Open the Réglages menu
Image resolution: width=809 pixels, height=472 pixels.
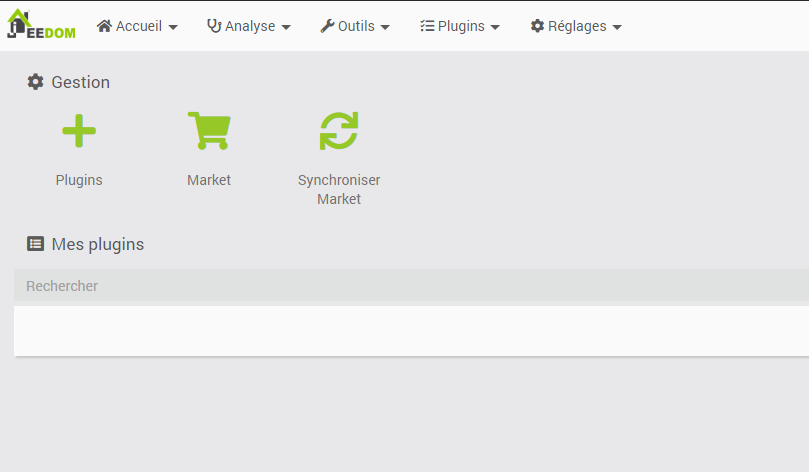(x=576, y=26)
